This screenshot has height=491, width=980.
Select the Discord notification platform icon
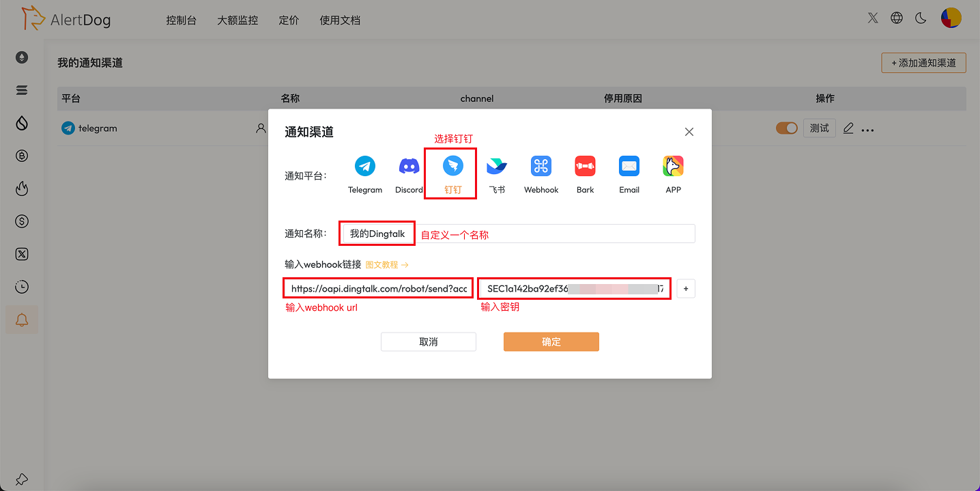409,166
